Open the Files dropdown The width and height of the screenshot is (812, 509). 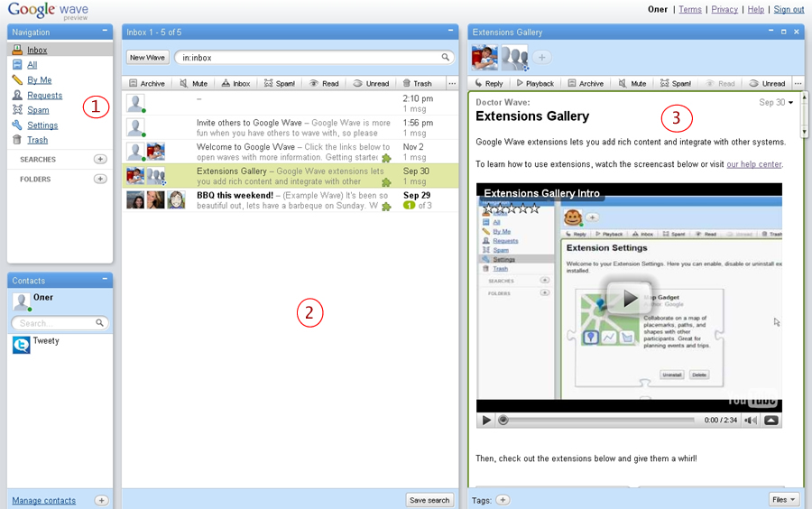pos(783,500)
